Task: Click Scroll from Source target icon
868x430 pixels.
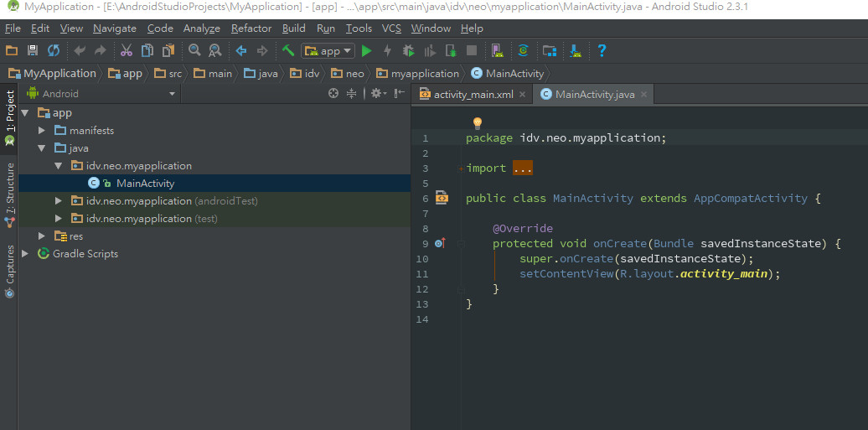Action: (x=333, y=94)
